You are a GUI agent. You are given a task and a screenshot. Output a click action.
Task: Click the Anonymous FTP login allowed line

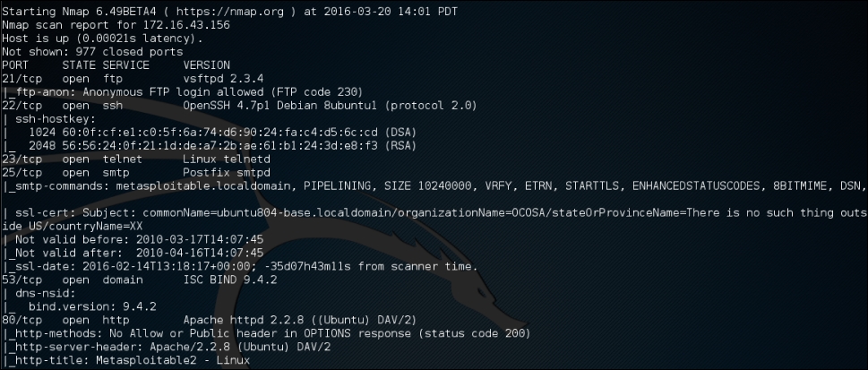coord(170,92)
